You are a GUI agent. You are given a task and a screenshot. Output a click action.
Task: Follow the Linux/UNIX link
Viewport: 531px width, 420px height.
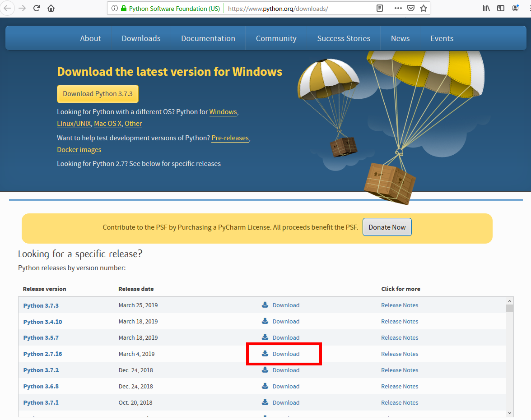click(x=74, y=124)
